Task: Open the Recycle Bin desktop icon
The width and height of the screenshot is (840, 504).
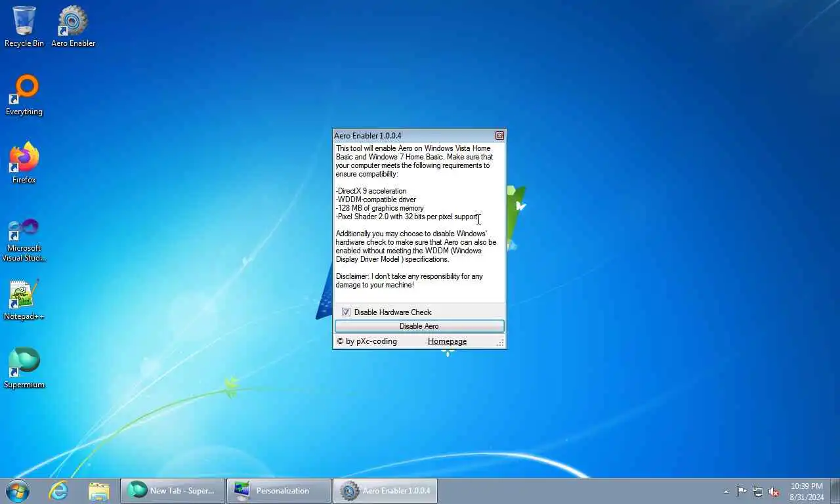Action: tap(24, 26)
